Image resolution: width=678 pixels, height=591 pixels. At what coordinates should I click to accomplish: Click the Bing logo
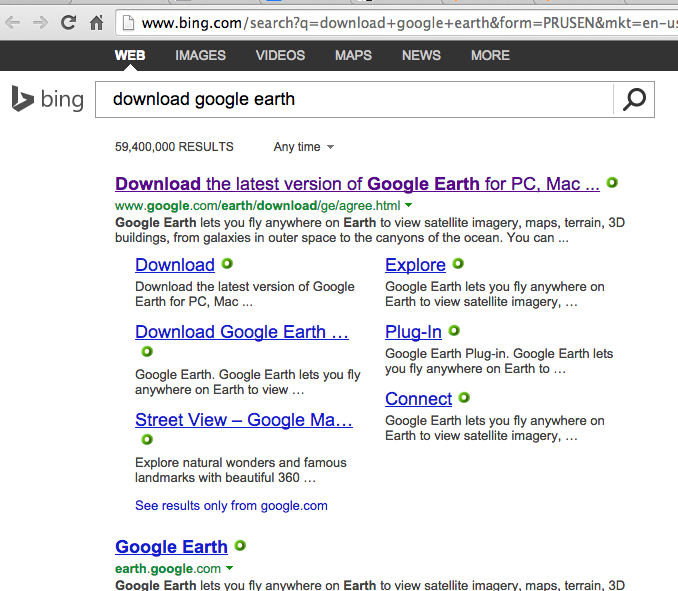(48, 99)
